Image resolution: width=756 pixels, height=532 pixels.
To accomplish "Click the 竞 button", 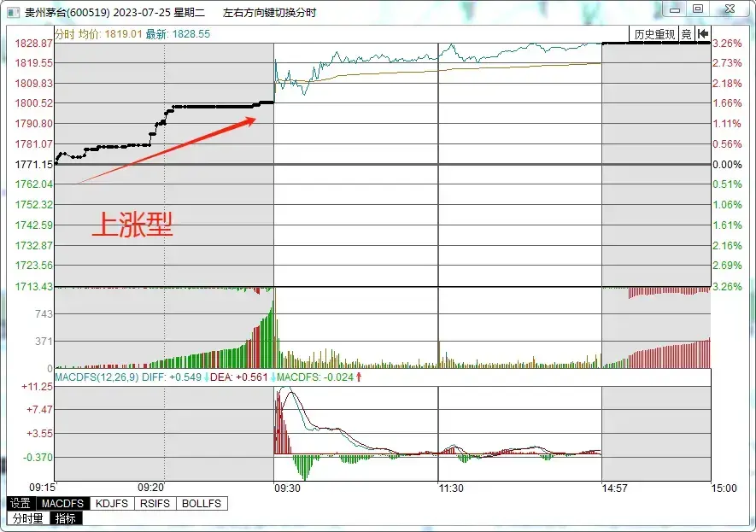I will click(x=687, y=34).
